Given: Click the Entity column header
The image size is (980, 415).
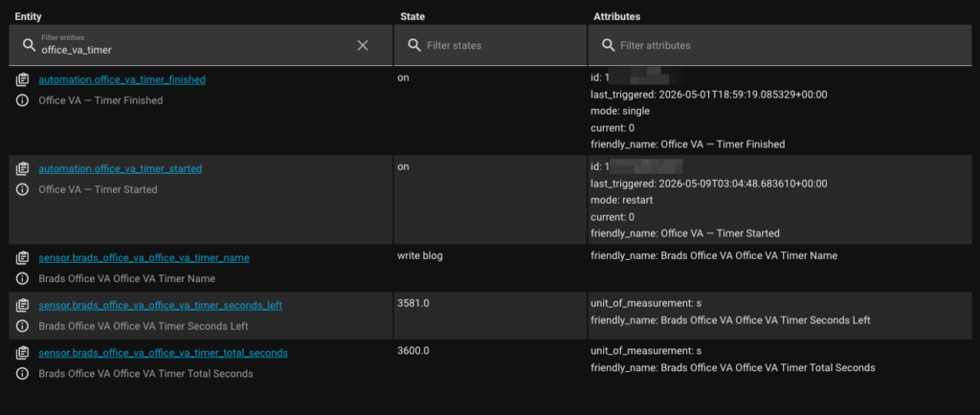Looking at the screenshot, I should tap(28, 17).
